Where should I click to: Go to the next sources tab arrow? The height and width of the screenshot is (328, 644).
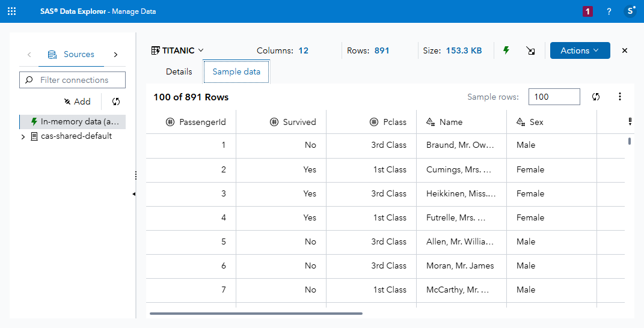(x=115, y=55)
